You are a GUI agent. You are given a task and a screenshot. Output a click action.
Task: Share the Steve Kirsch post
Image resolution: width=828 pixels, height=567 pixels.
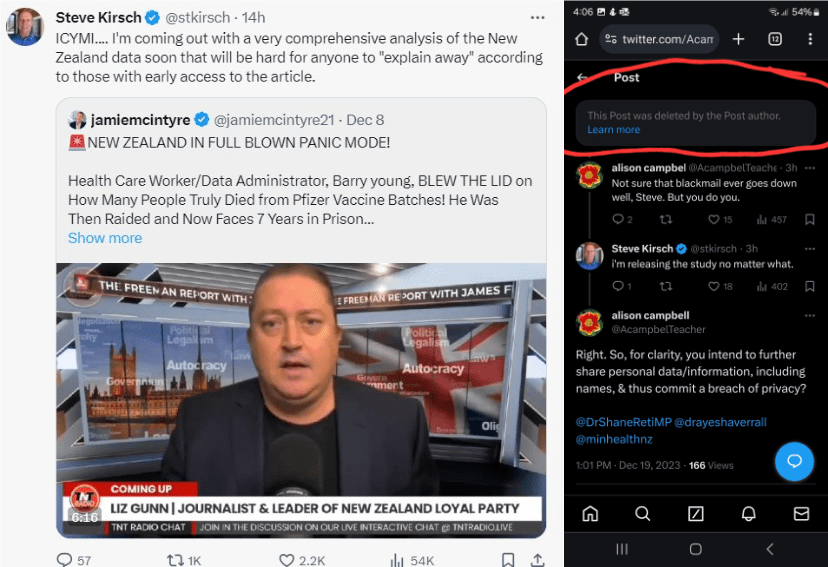[x=537, y=559]
